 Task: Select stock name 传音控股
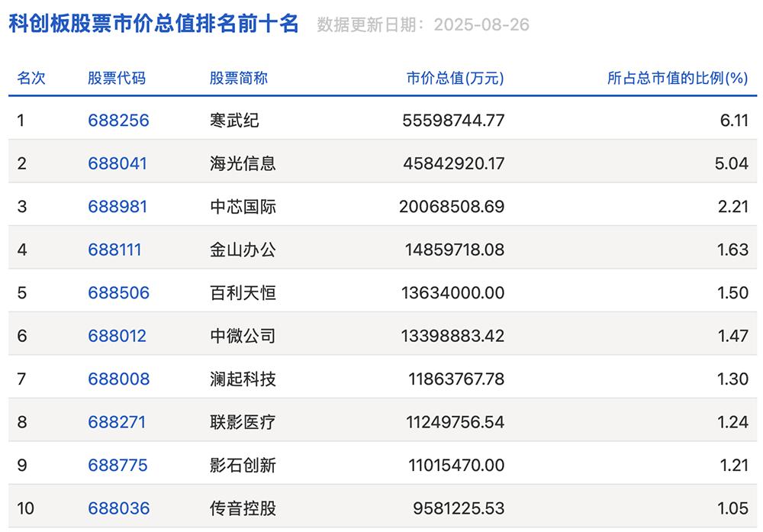(x=243, y=508)
